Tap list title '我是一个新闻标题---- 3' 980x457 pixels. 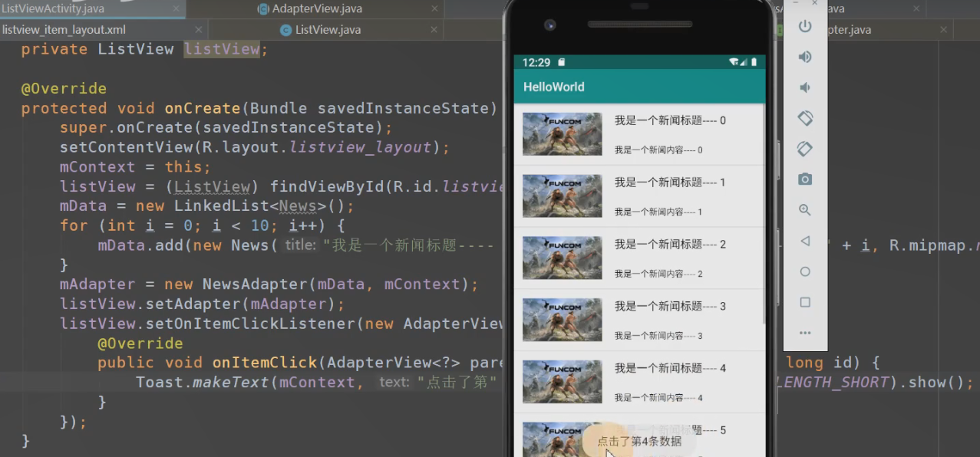click(670, 307)
